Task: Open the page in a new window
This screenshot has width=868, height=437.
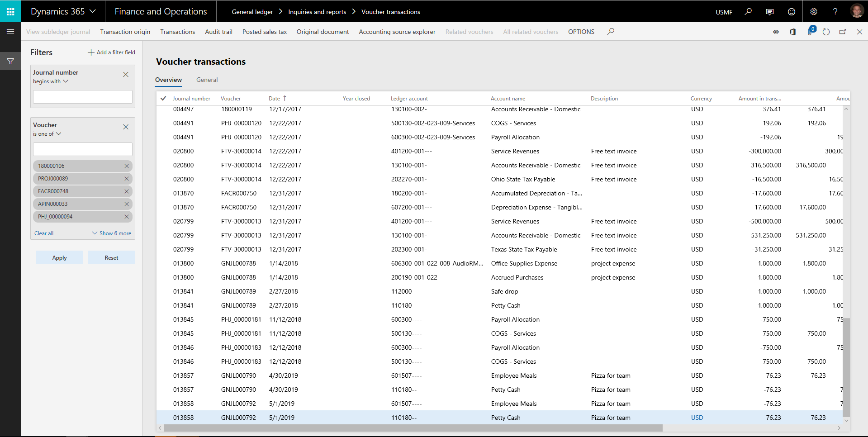Action: 843,32
